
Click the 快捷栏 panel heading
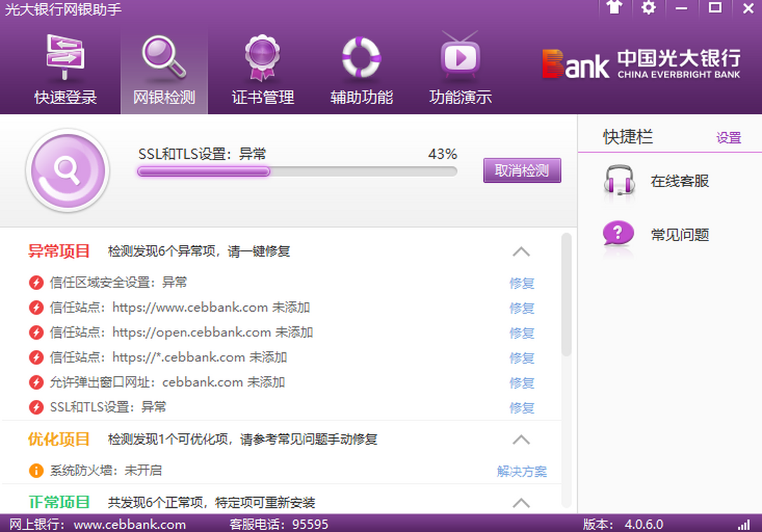(x=628, y=136)
